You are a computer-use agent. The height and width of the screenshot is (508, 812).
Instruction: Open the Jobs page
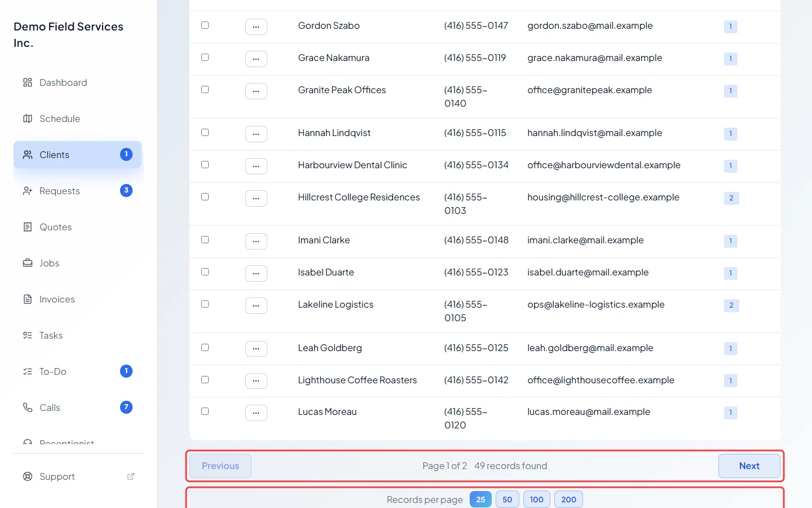pos(77,263)
